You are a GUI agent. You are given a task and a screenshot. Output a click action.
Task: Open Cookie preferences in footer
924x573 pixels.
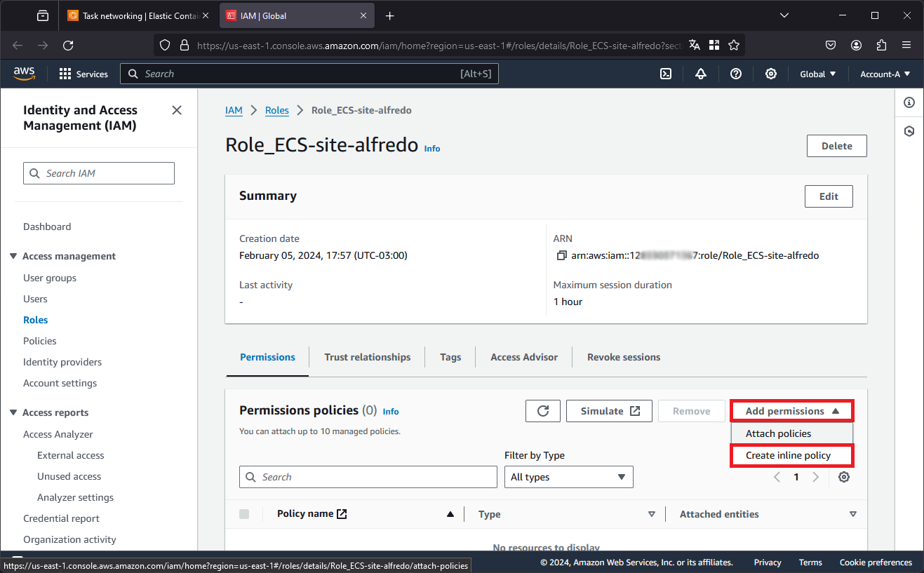click(x=876, y=562)
